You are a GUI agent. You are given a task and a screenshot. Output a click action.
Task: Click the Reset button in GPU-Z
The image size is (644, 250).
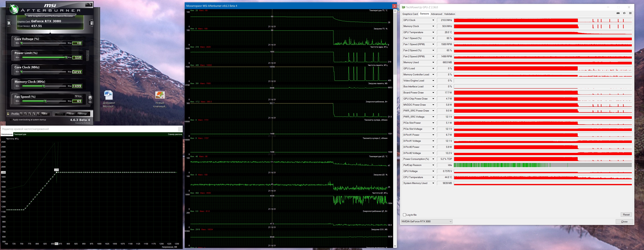pyautogui.click(x=626, y=214)
